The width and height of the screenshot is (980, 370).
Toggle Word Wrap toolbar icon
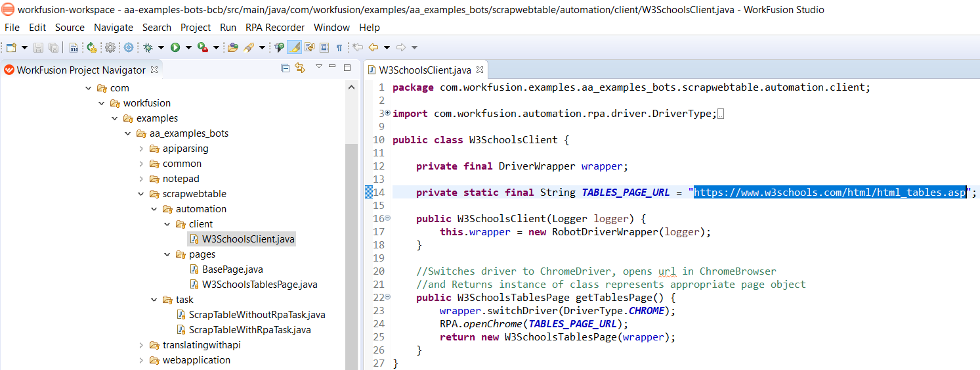coord(309,47)
